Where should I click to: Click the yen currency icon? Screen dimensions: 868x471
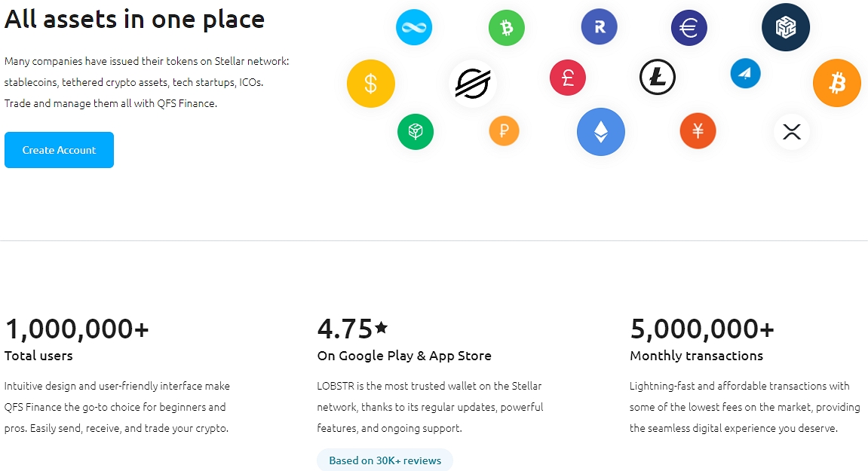point(698,131)
